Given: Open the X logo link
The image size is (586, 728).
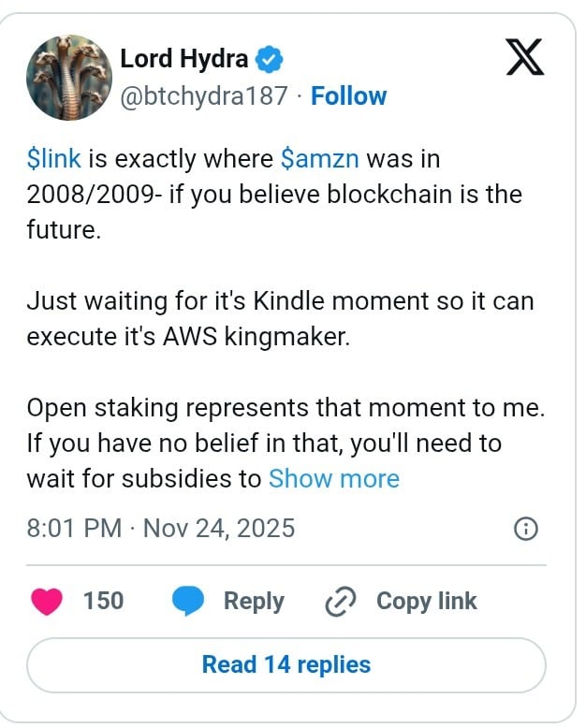Looking at the screenshot, I should (524, 59).
